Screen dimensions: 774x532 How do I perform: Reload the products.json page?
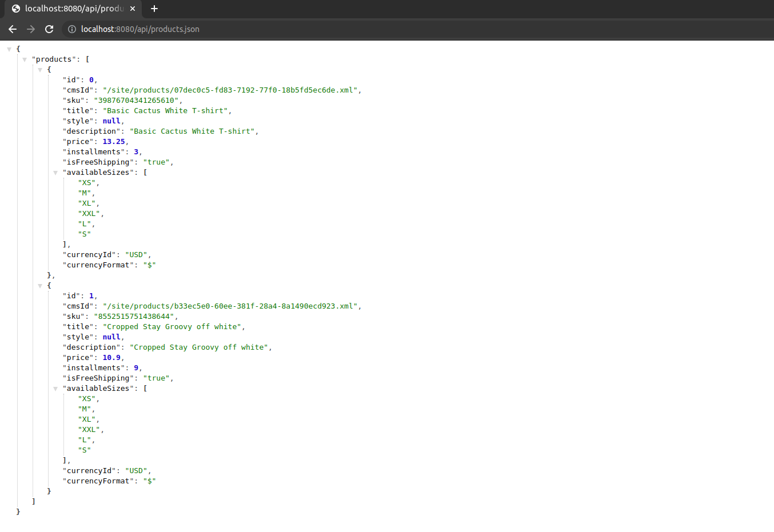(x=49, y=29)
